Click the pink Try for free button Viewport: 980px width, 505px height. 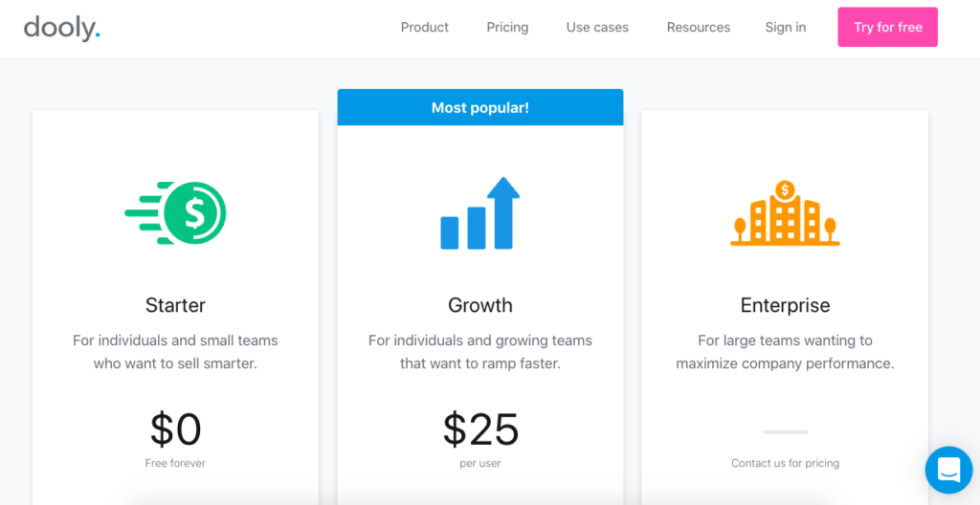point(887,27)
